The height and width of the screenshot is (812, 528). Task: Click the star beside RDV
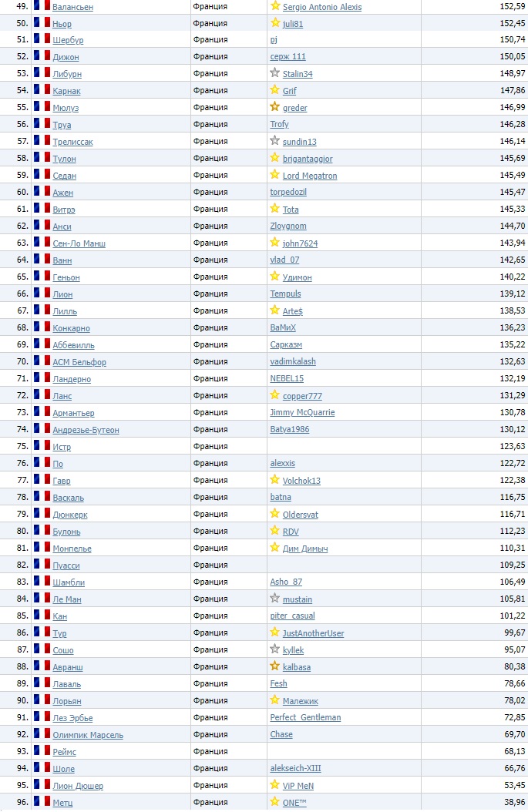[x=275, y=531]
